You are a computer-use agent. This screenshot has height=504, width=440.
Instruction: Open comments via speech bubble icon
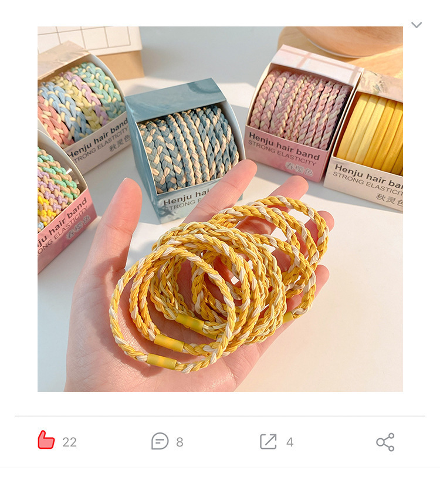pos(160,441)
